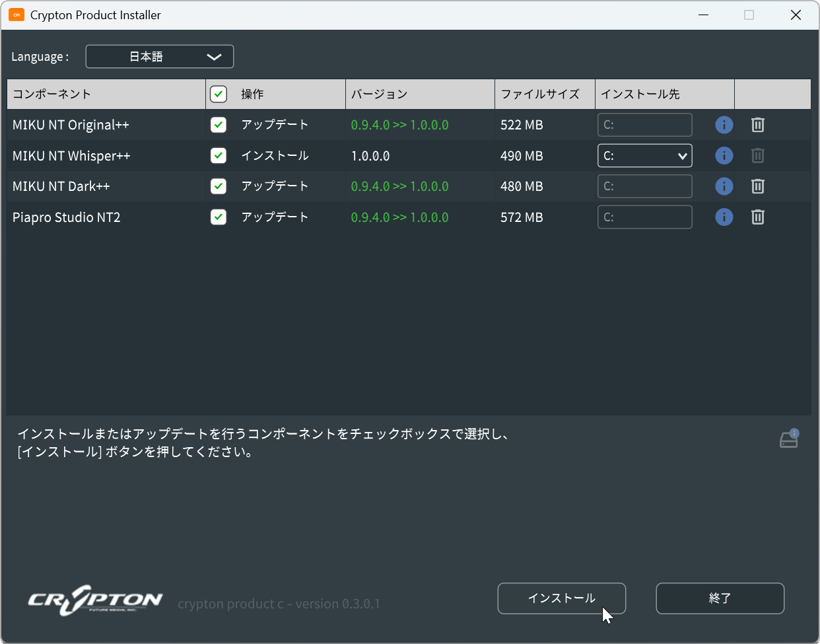
Task: Click the インストール operation text for MIKU NT Whisper++
Action: (x=275, y=156)
